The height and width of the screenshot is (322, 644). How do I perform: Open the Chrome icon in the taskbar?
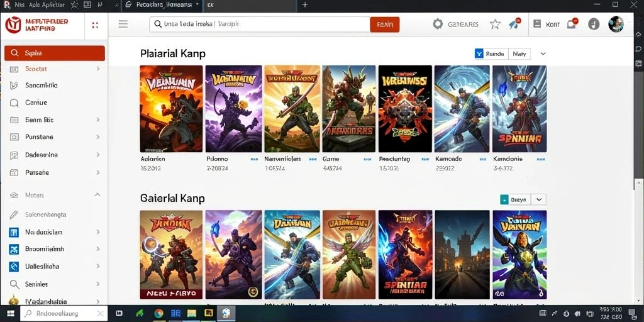pos(159,313)
